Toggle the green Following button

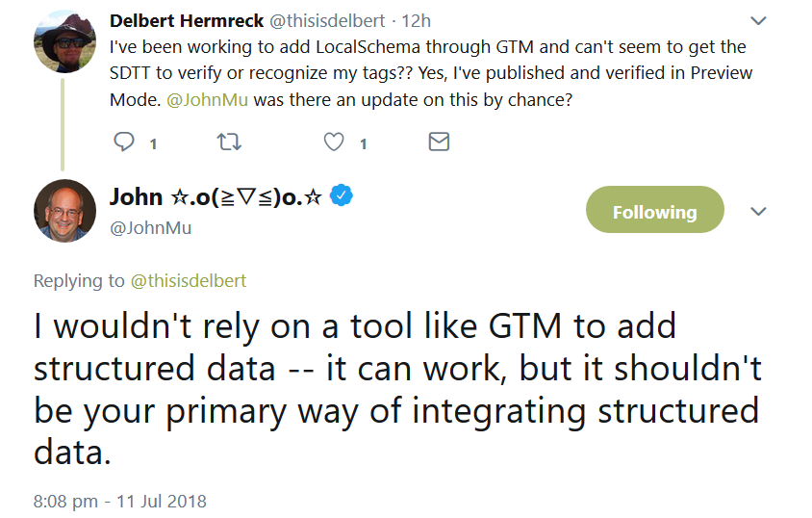(654, 212)
